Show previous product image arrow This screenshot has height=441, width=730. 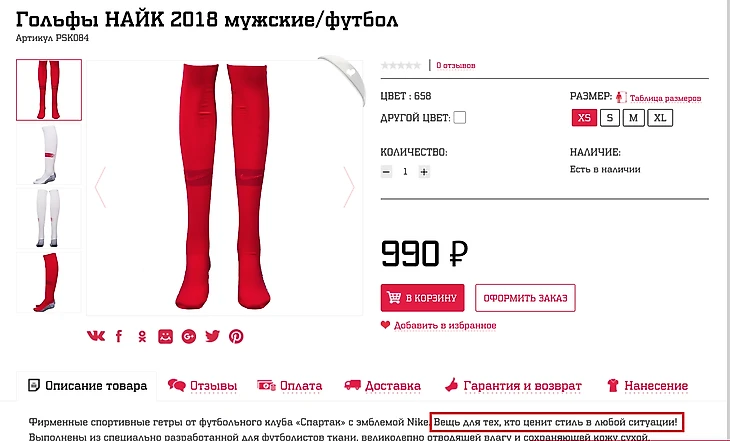[x=100, y=187]
